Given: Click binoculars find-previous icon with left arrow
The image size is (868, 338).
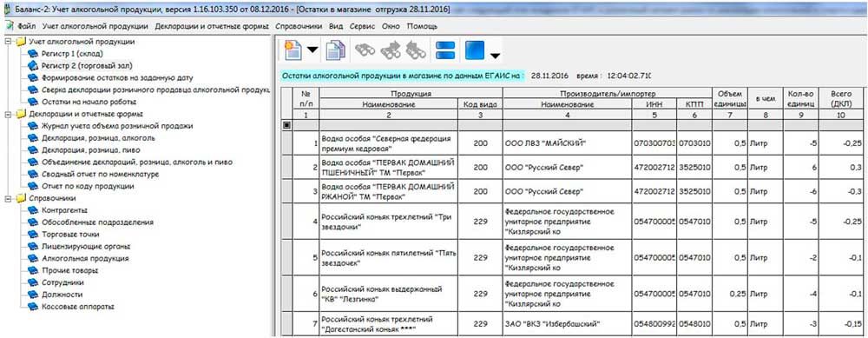Looking at the screenshot, I should point(417,50).
